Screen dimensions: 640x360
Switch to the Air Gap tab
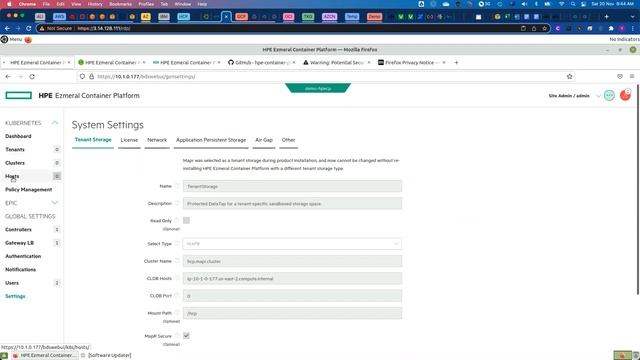point(264,140)
